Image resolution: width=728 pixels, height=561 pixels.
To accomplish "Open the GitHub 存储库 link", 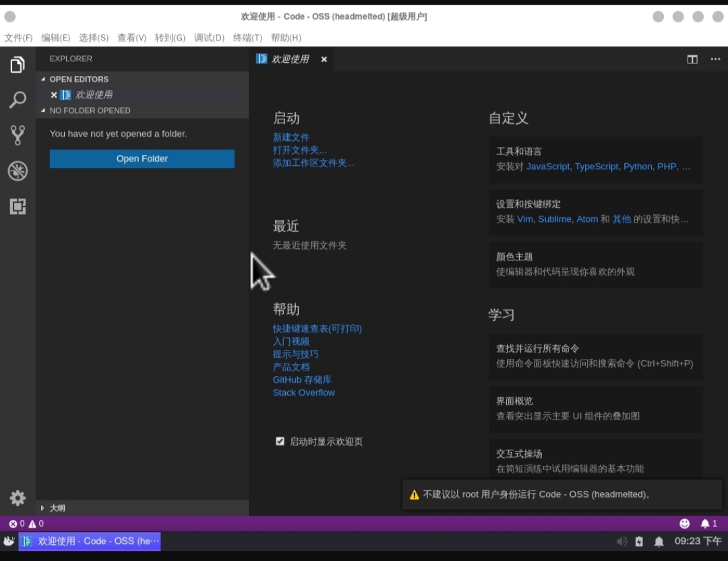I will click(x=302, y=380).
